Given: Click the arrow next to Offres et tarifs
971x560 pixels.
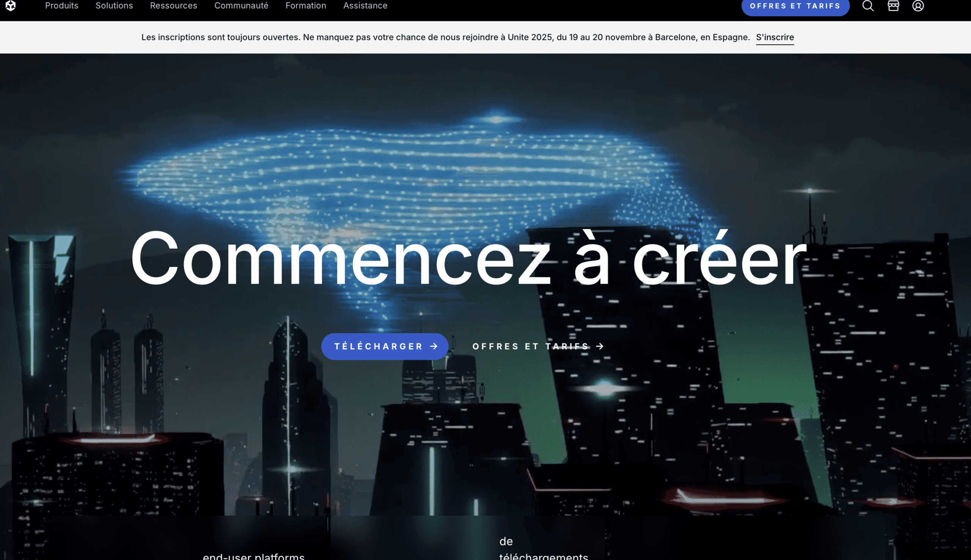Looking at the screenshot, I should click(x=599, y=346).
